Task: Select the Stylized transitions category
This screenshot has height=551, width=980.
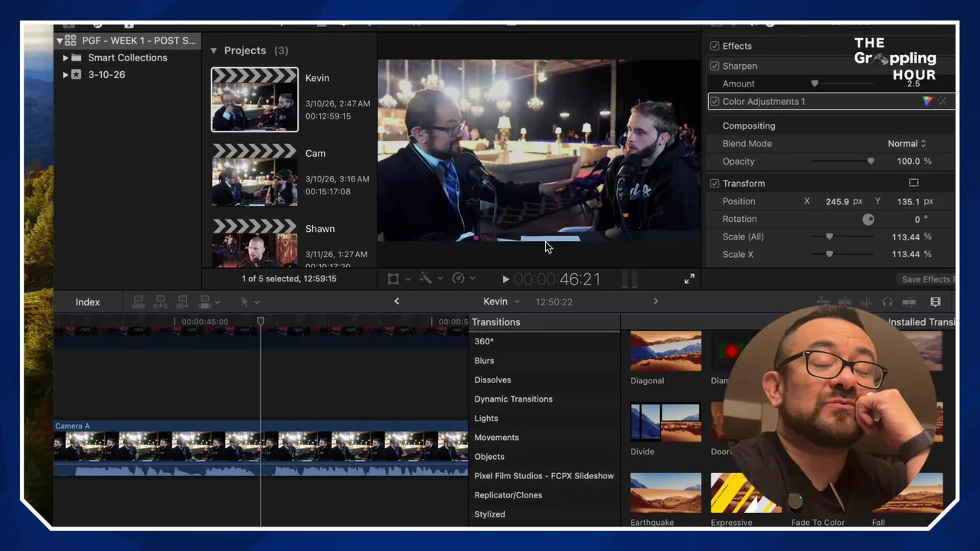Action: (x=489, y=514)
